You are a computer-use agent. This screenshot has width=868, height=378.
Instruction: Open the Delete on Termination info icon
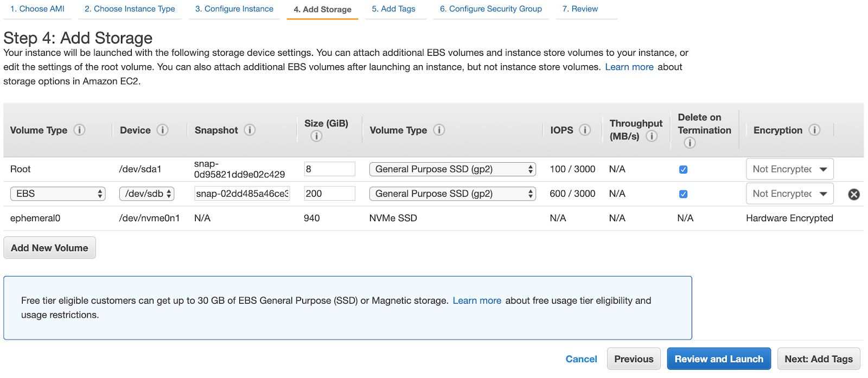pyautogui.click(x=690, y=143)
